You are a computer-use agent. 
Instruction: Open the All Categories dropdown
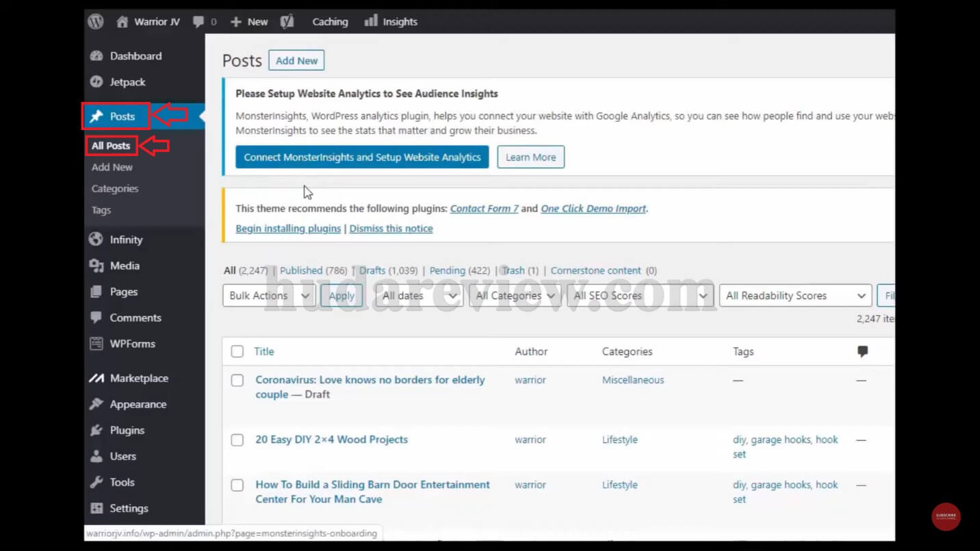pos(515,296)
